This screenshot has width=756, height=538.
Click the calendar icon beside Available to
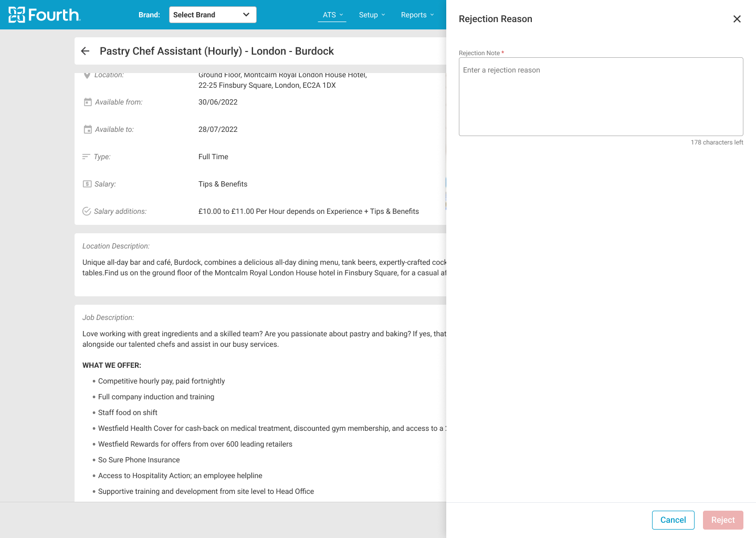tap(87, 129)
